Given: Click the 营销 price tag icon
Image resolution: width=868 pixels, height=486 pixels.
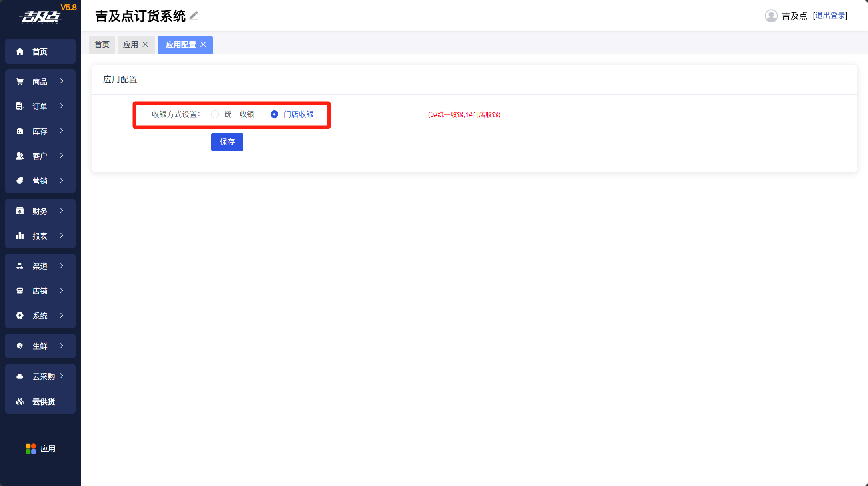Looking at the screenshot, I should 20,181.
